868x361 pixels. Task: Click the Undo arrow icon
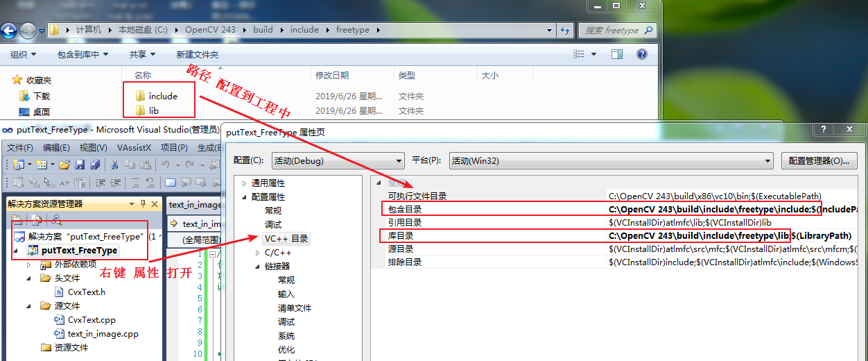[x=166, y=165]
